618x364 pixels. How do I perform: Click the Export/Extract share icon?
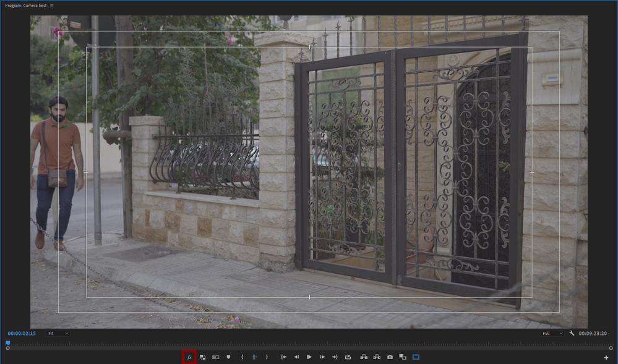[348, 357]
